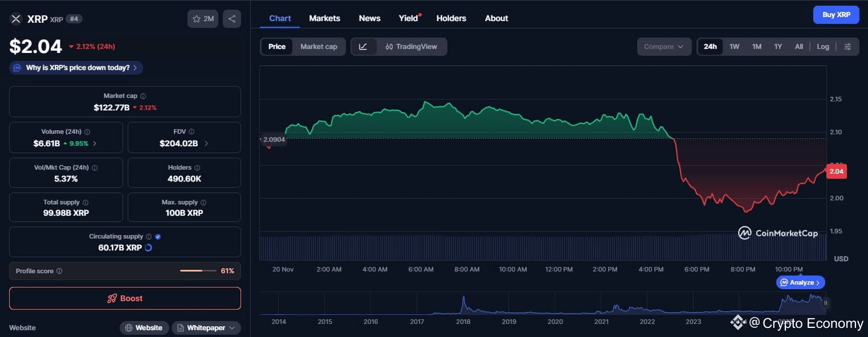Click the Profile score info icon
Image resolution: width=868 pixels, height=337 pixels.
coord(59,272)
